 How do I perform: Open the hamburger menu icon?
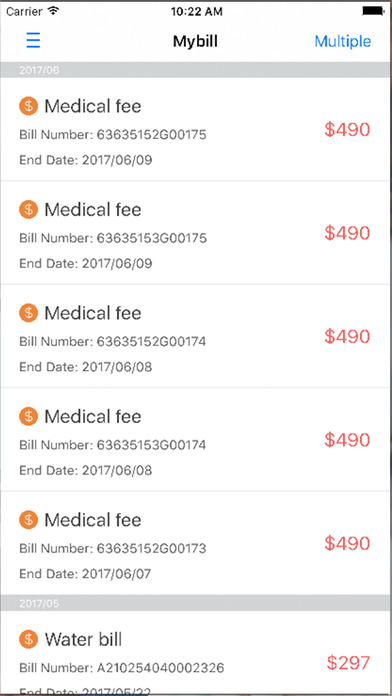point(33,41)
